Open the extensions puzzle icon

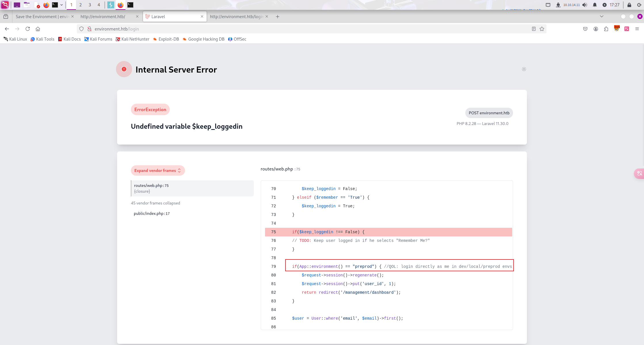[606, 29]
